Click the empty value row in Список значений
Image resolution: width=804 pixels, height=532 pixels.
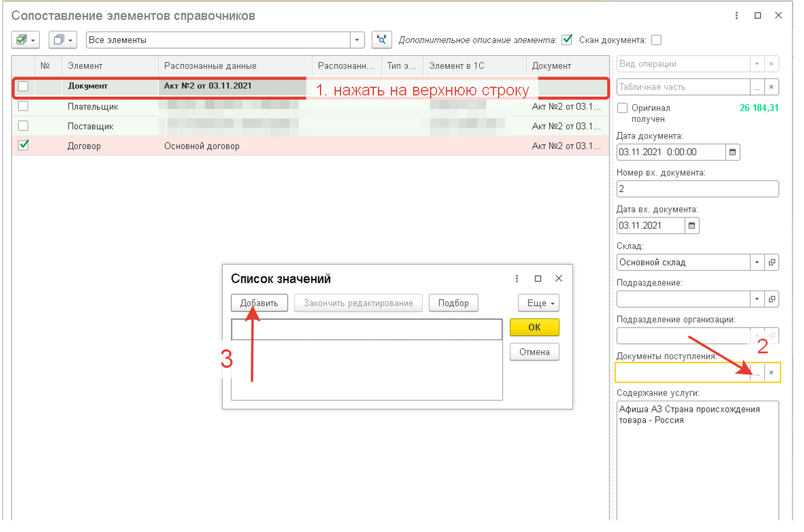coord(367,329)
